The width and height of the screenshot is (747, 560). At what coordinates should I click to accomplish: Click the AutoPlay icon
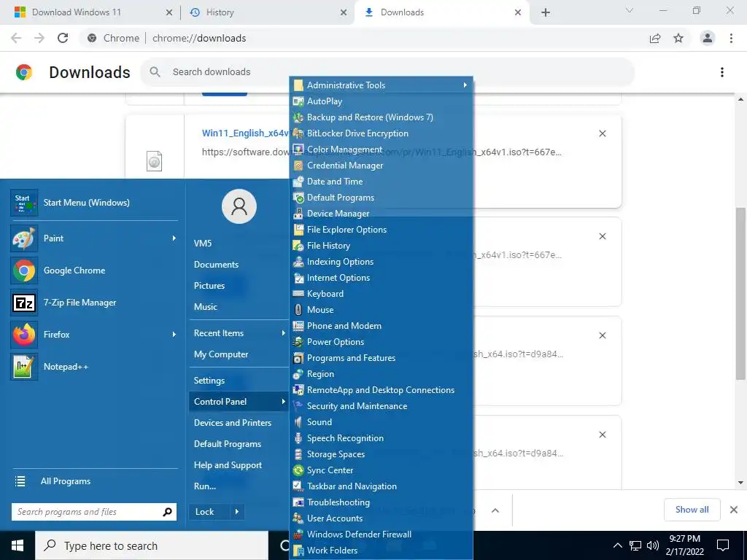point(298,101)
